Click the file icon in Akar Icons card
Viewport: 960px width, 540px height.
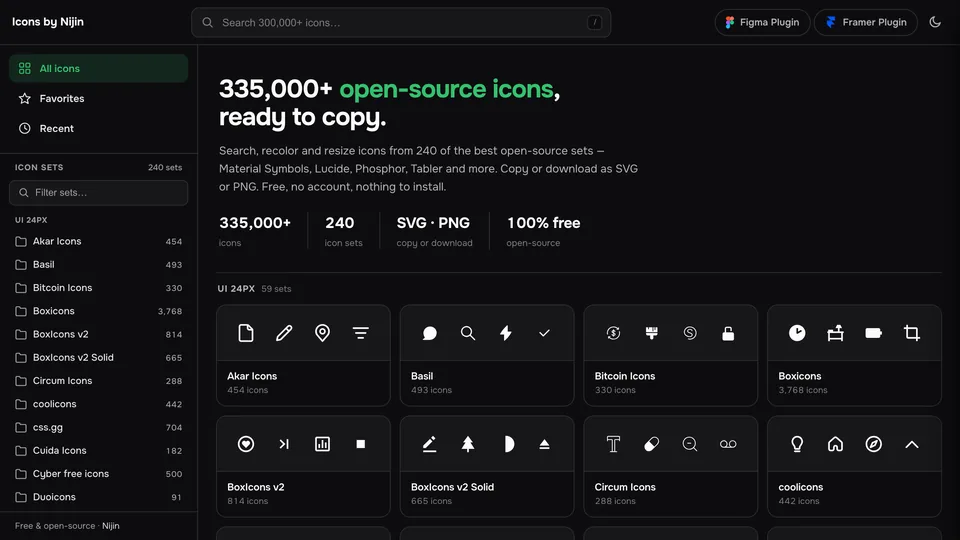tap(246, 333)
